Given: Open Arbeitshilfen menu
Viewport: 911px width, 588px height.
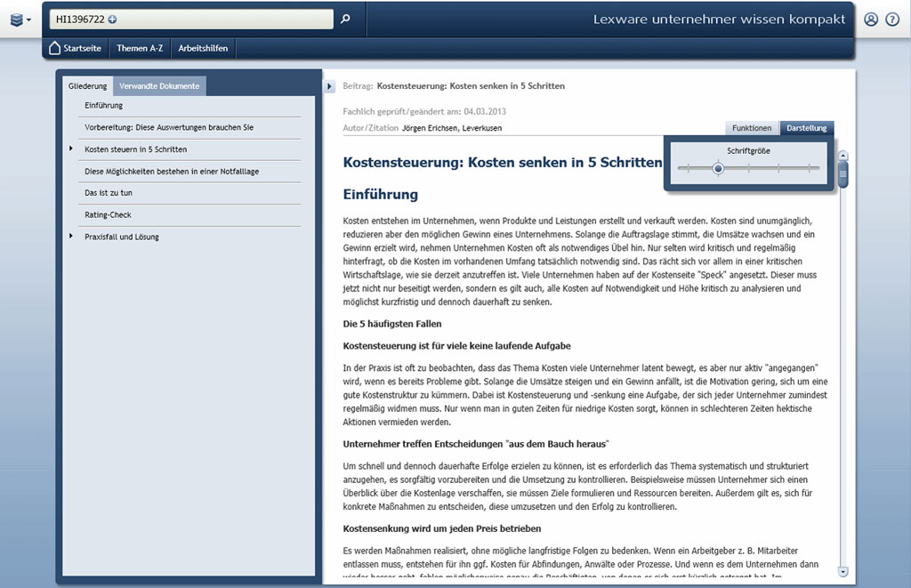Looking at the screenshot, I should [x=203, y=48].
